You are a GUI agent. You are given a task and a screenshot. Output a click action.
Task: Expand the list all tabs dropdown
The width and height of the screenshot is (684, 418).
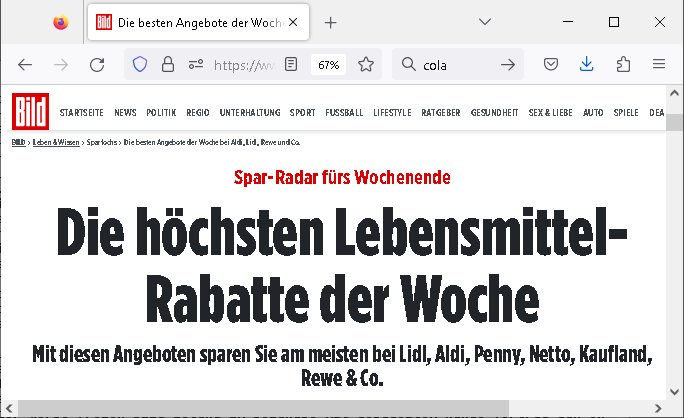click(x=485, y=21)
